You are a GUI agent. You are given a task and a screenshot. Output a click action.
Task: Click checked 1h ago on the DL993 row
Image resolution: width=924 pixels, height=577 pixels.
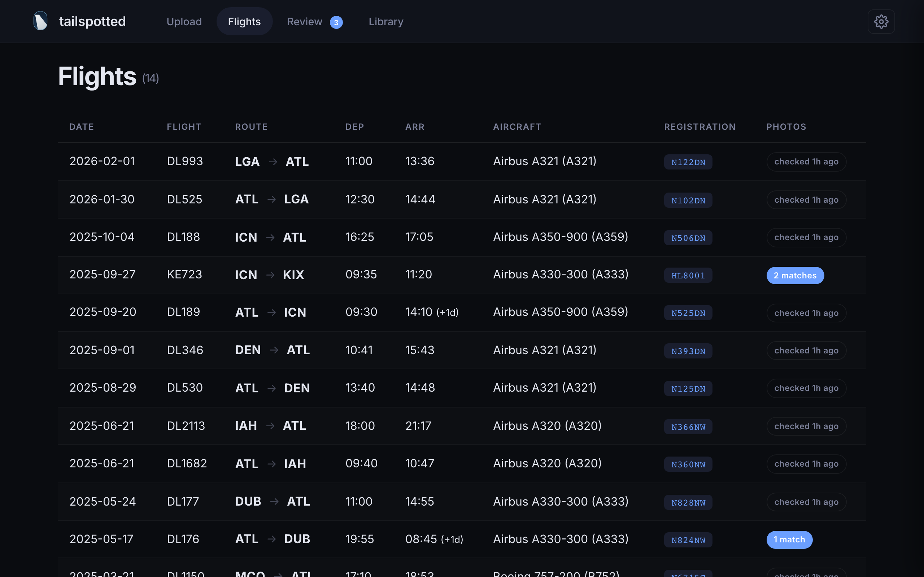[x=806, y=162]
